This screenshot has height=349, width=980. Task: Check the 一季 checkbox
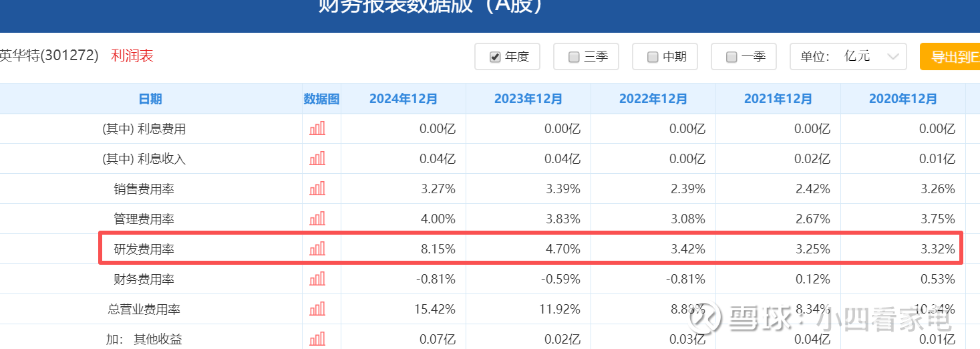tap(731, 57)
